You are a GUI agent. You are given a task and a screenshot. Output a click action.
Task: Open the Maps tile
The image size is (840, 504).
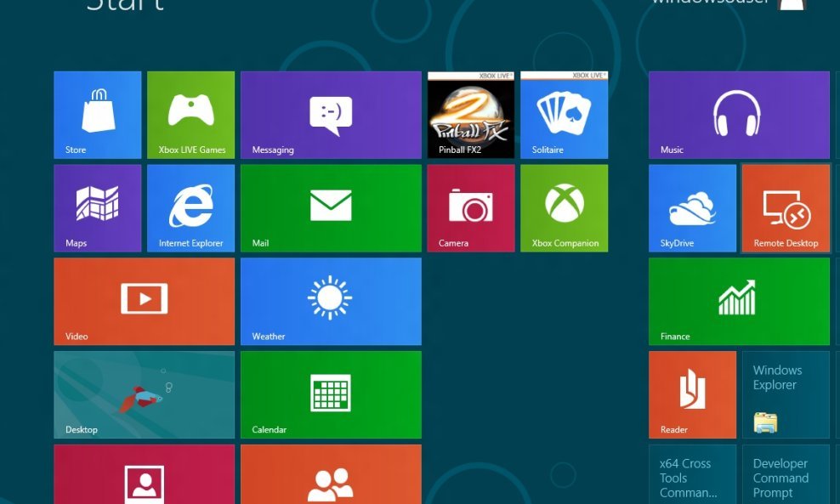pos(97,208)
